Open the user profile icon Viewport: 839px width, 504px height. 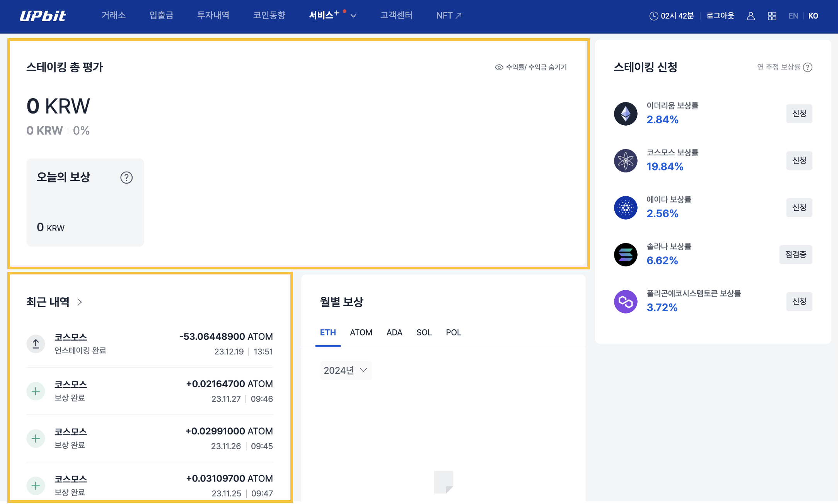(x=750, y=16)
